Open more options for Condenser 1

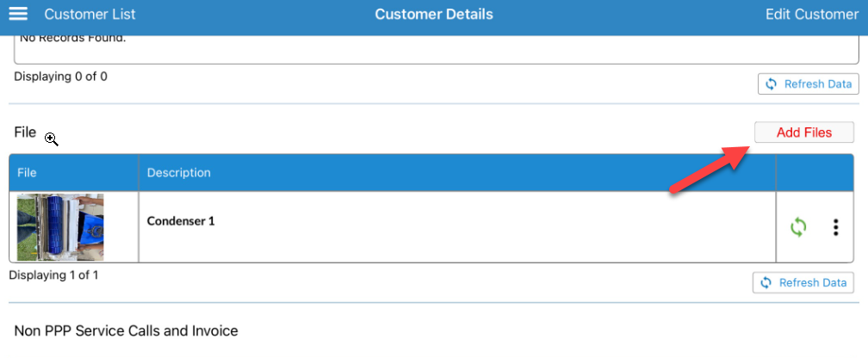pyautogui.click(x=835, y=227)
